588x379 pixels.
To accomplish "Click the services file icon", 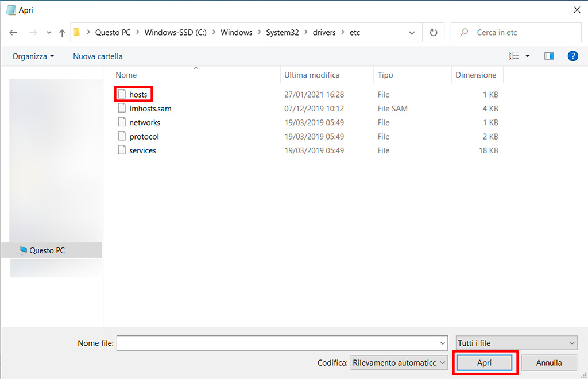I will coord(122,149).
